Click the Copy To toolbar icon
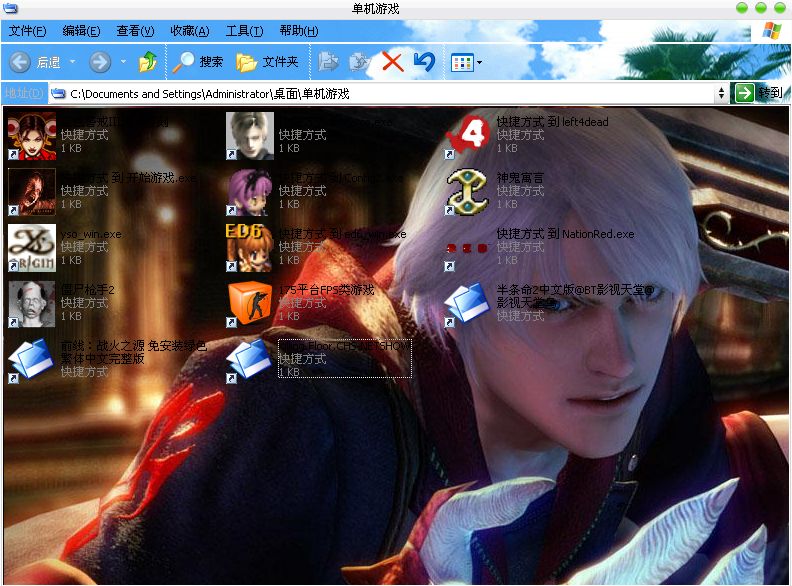 pos(360,62)
